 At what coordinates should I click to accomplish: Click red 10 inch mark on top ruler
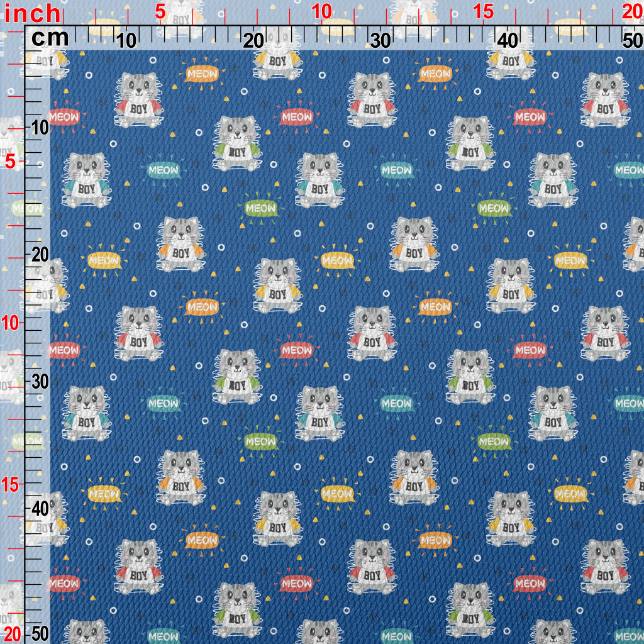click(x=322, y=11)
